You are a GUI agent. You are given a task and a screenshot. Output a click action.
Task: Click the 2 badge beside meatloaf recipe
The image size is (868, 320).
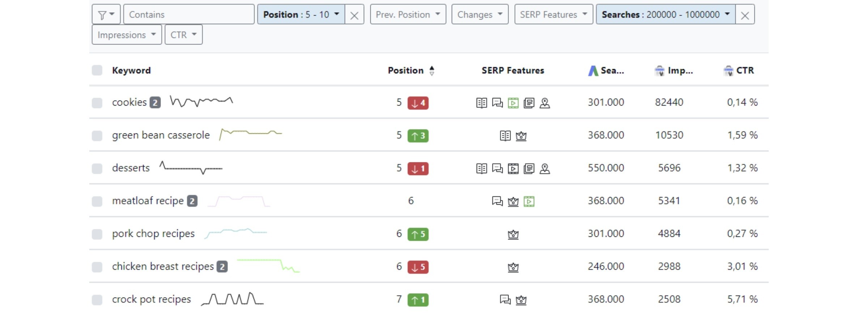tap(192, 201)
